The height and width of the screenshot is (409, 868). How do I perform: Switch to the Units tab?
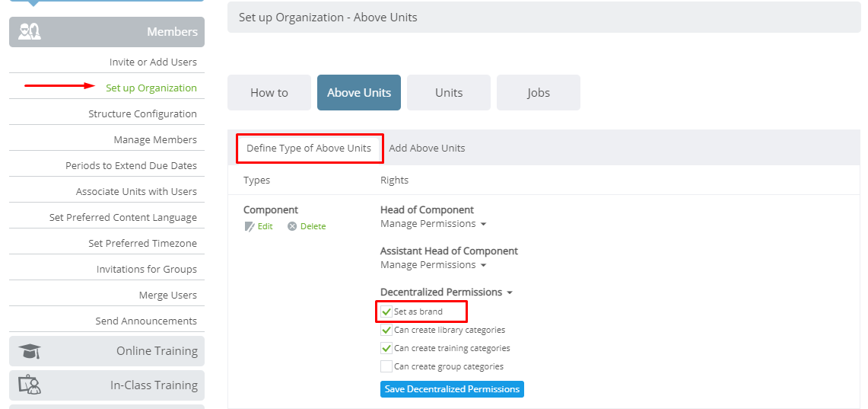[448, 93]
